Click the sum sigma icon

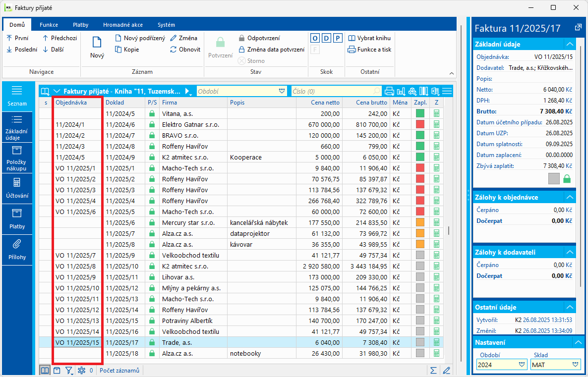pos(433,370)
